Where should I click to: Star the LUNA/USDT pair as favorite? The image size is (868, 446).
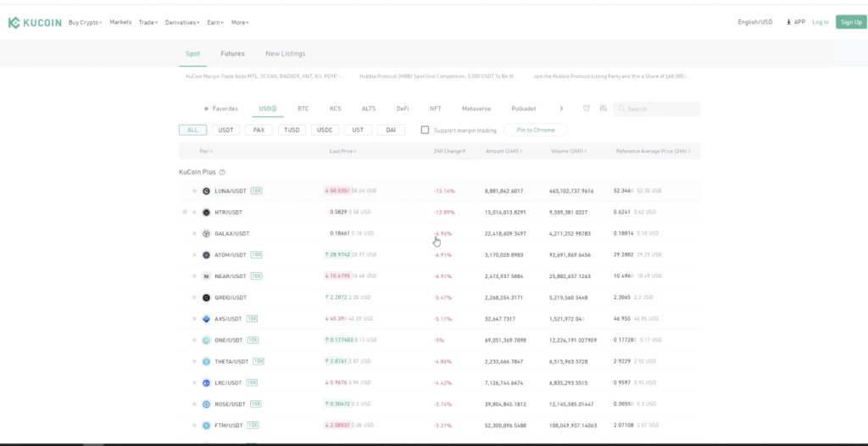(x=194, y=191)
